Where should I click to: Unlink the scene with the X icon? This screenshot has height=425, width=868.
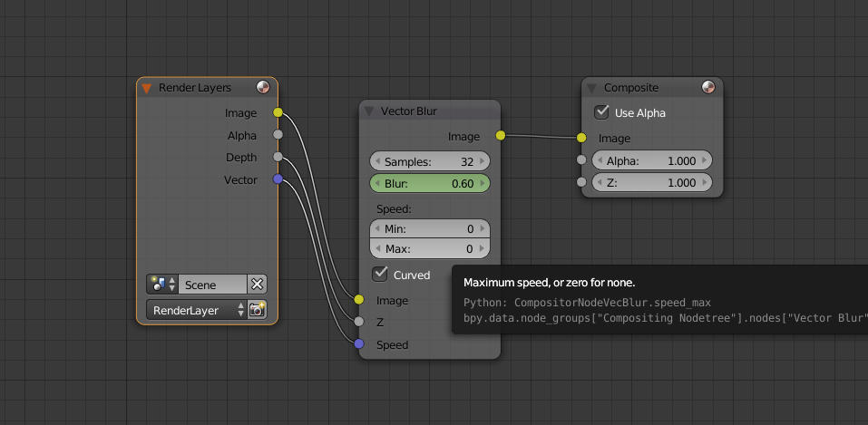(x=258, y=285)
